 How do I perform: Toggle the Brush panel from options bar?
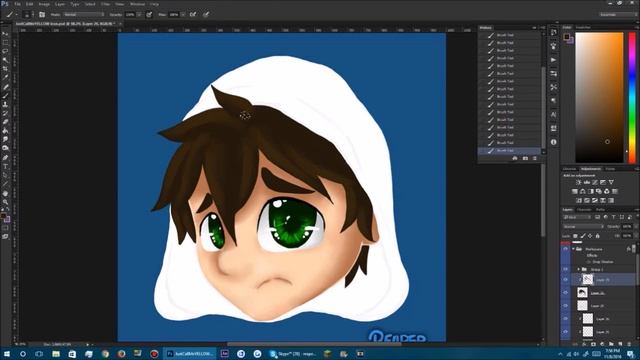[x=42, y=14]
